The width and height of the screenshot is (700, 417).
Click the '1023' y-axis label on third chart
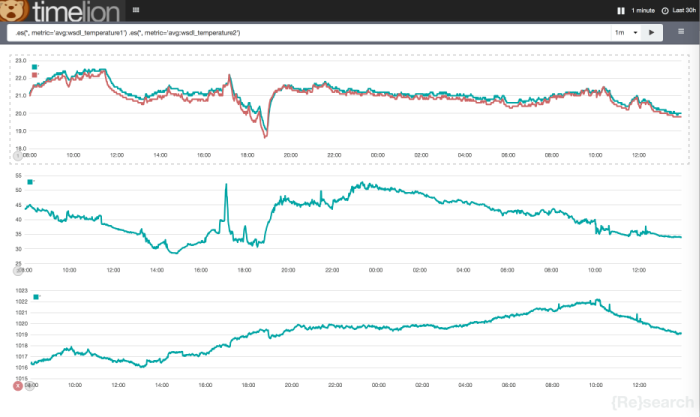[21, 291]
